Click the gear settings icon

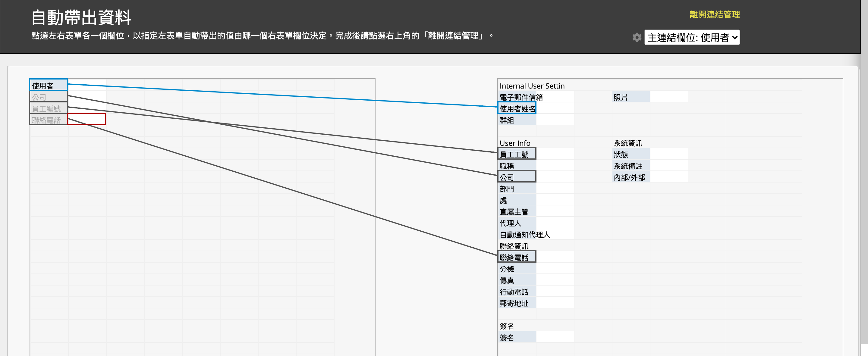[x=637, y=37]
